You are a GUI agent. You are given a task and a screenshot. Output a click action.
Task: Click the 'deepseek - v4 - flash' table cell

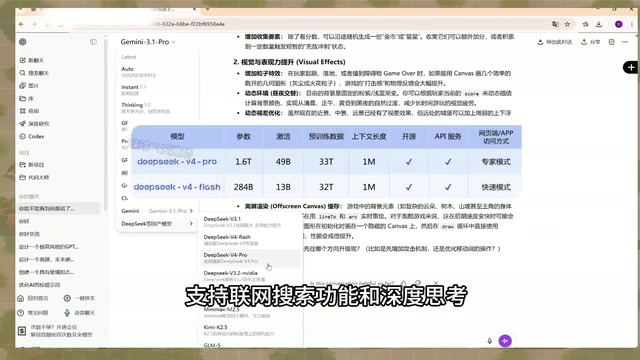pyautogui.click(x=177, y=187)
